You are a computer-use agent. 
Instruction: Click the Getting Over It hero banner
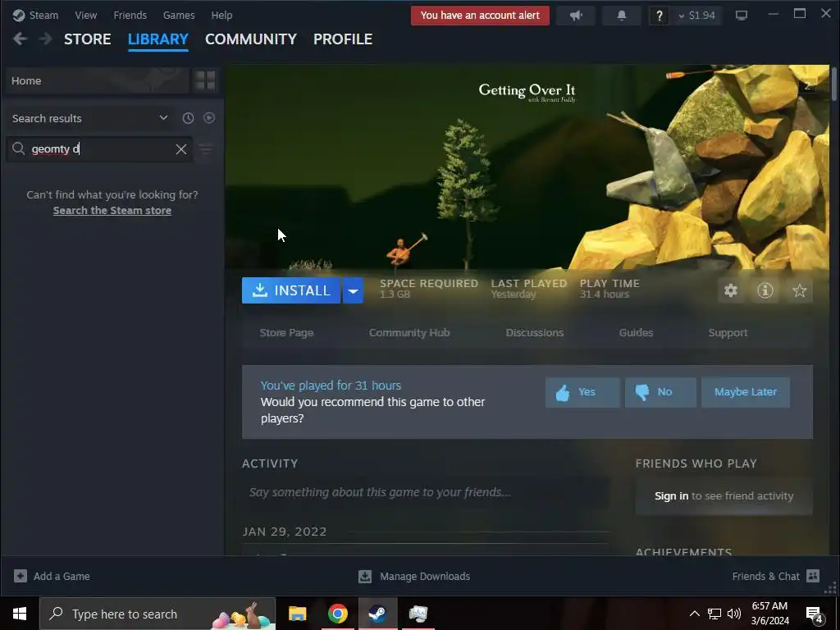(x=527, y=167)
